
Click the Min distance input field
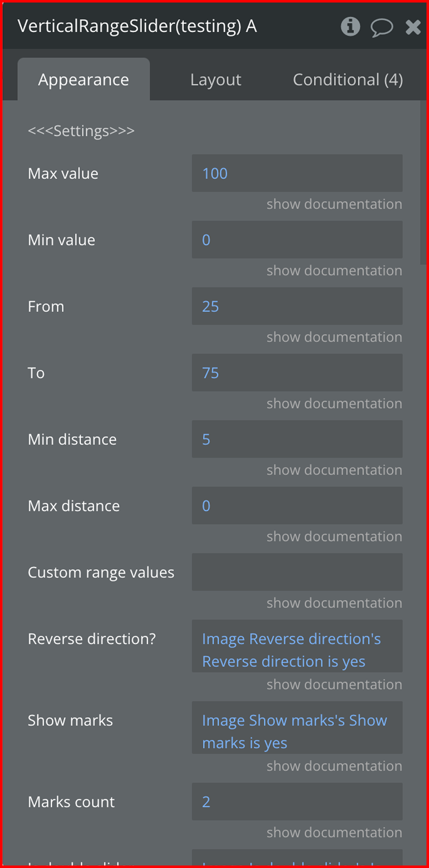point(297,439)
